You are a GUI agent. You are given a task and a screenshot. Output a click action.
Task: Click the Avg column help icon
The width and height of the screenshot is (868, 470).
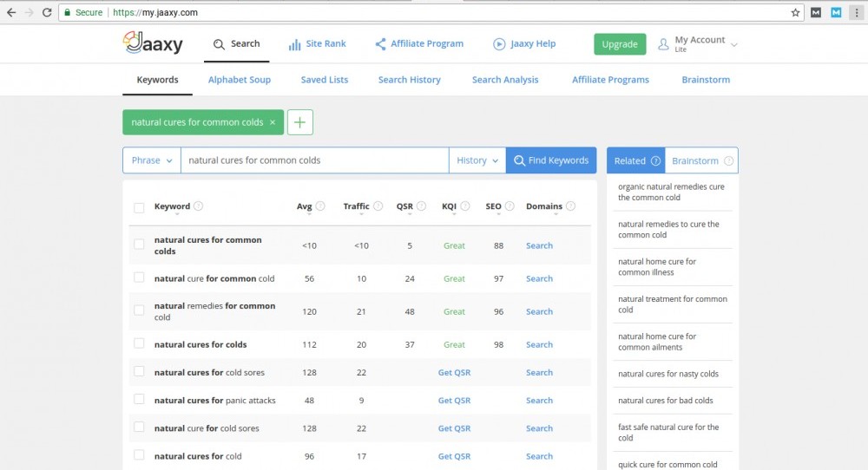[x=320, y=206]
